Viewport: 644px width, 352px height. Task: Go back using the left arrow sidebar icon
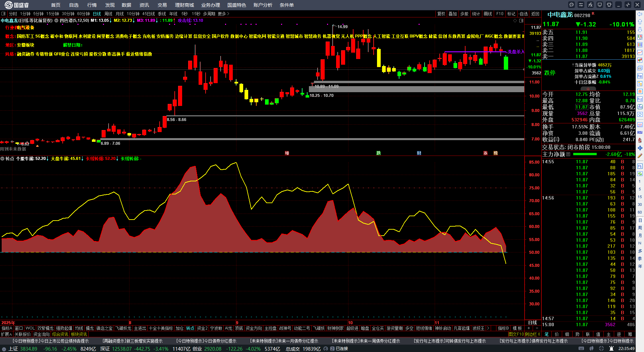640,14
